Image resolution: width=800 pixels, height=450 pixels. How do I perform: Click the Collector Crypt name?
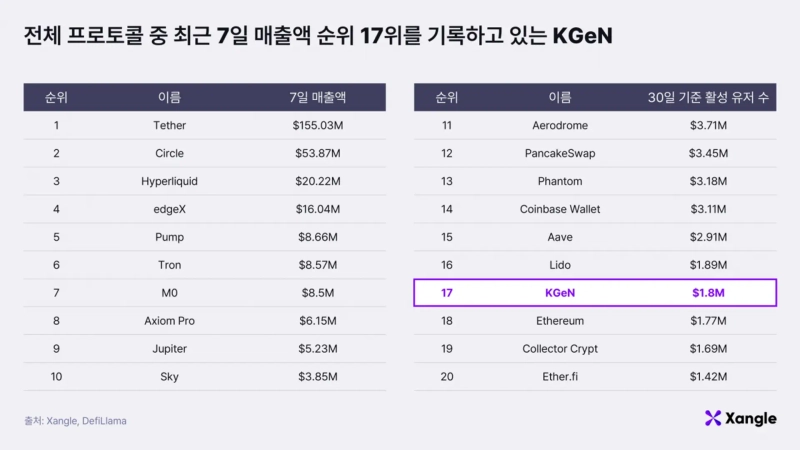[x=560, y=349]
